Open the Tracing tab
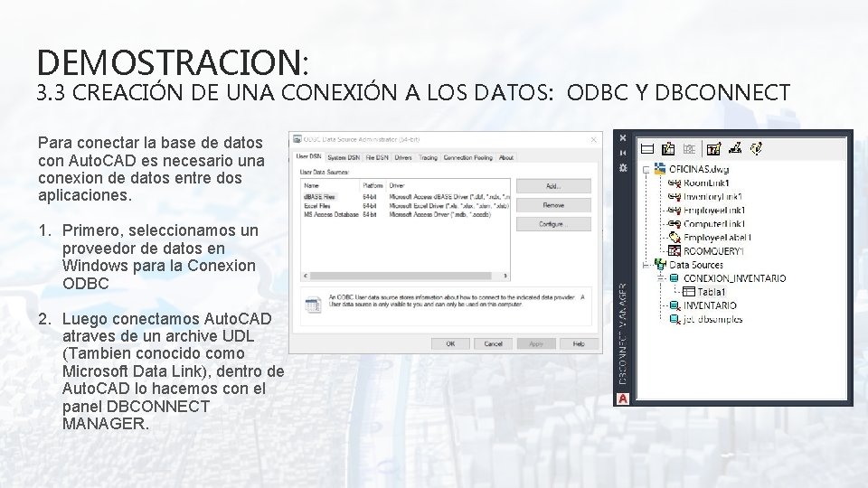868x488 pixels. point(428,157)
